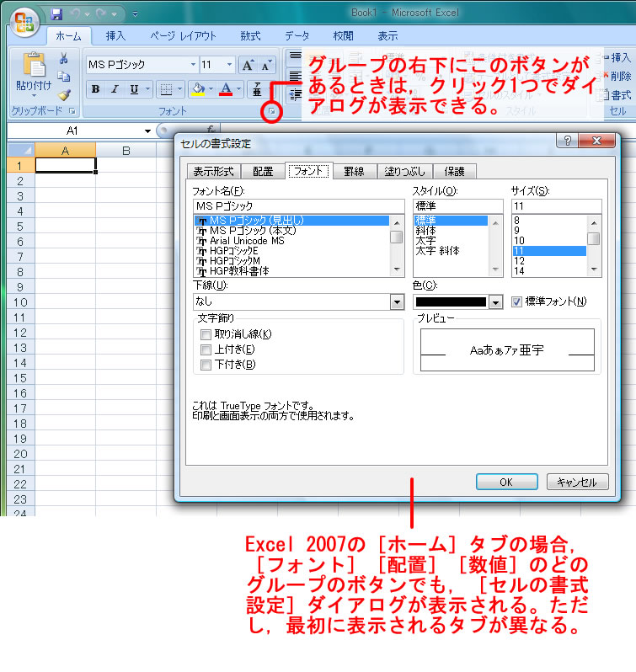Open Font group dialog launcher
The image size is (636, 672).
click(x=272, y=112)
